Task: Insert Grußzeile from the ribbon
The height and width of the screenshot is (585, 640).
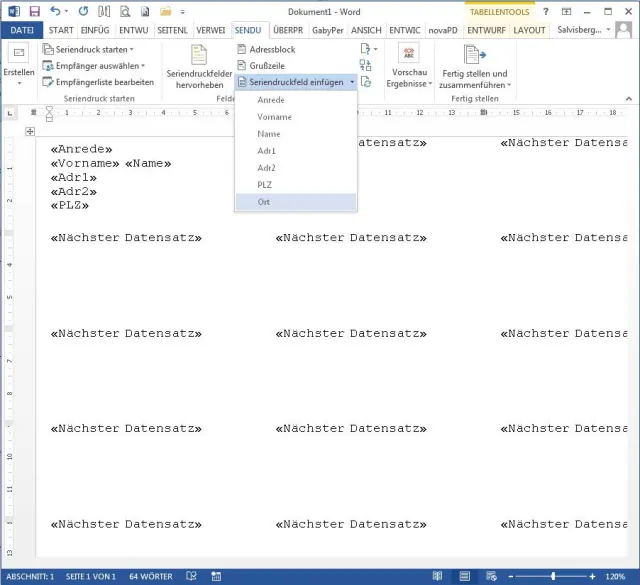Action: tap(244, 65)
